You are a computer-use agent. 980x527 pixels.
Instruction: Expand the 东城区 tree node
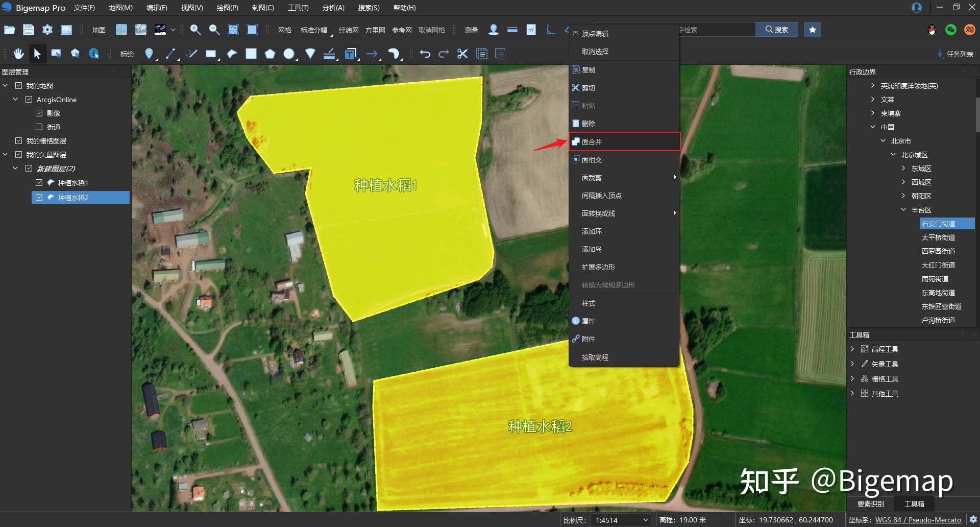point(903,169)
